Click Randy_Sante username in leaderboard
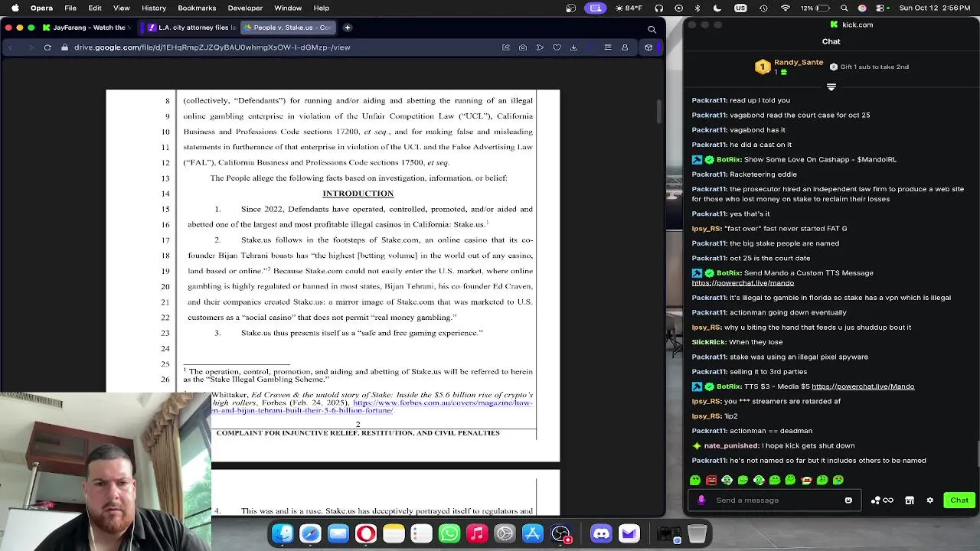This screenshot has height=551, width=980. tap(799, 62)
